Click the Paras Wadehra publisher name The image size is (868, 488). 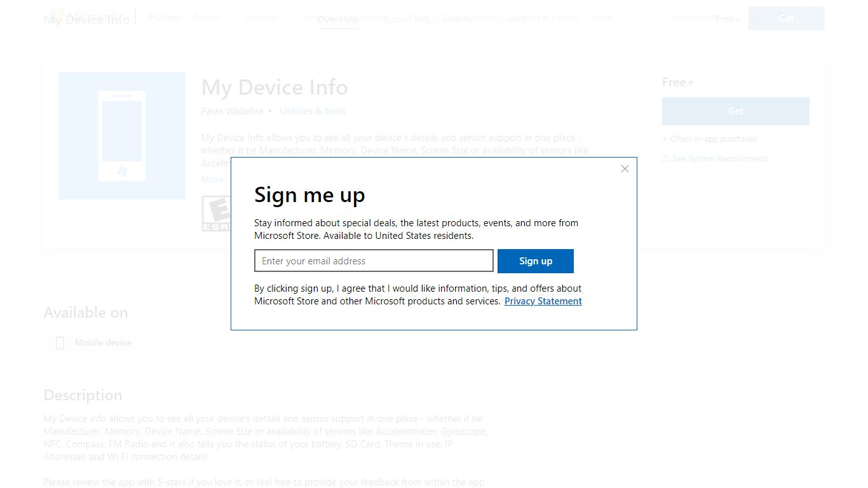pos(232,111)
